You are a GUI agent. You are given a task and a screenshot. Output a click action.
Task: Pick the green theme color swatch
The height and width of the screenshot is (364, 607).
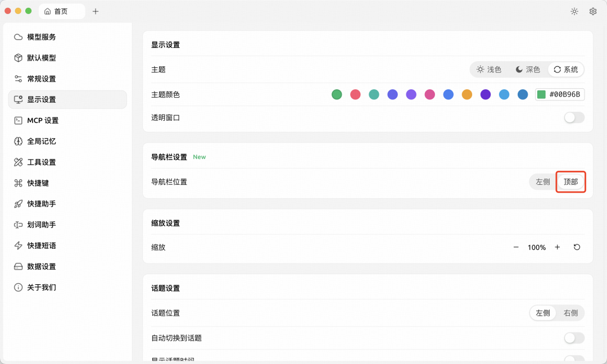[x=337, y=94]
